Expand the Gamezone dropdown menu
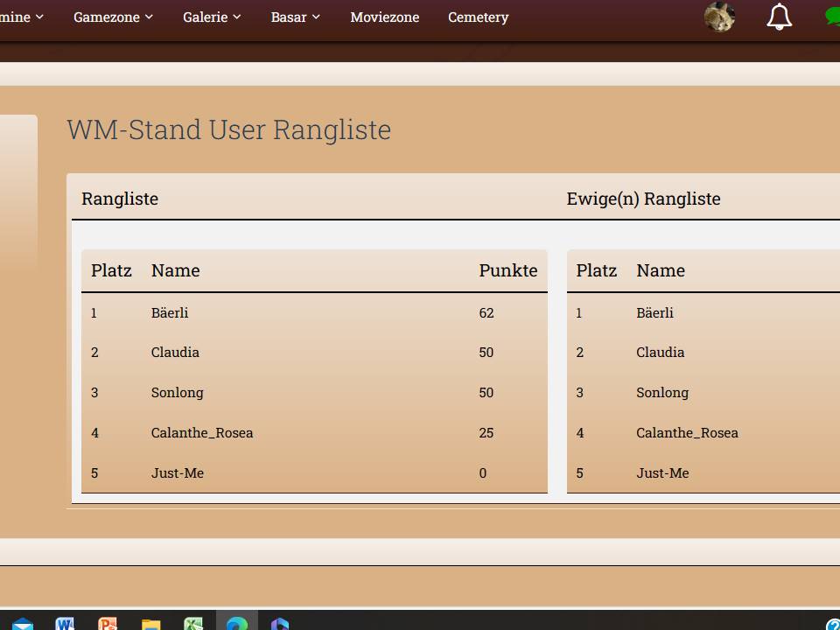Screen dimensions: 840x630 point(113,17)
